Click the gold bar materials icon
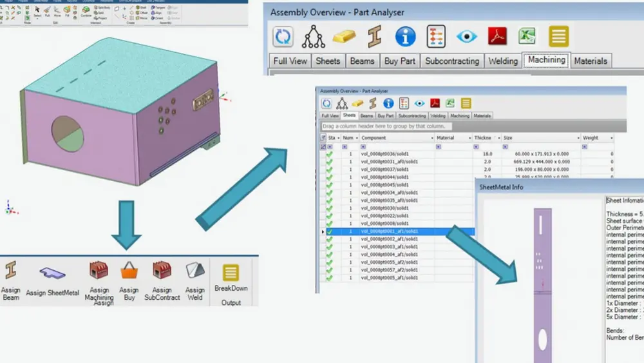 pos(344,37)
